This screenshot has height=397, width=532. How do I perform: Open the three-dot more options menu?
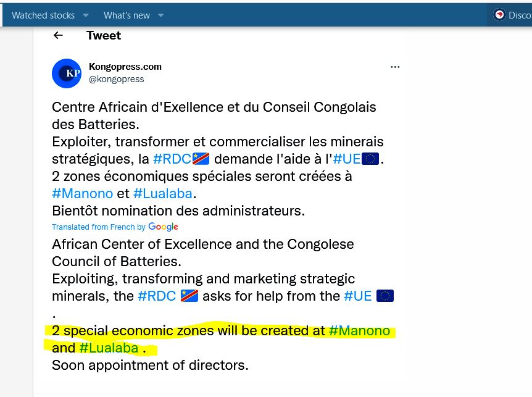(x=395, y=67)
